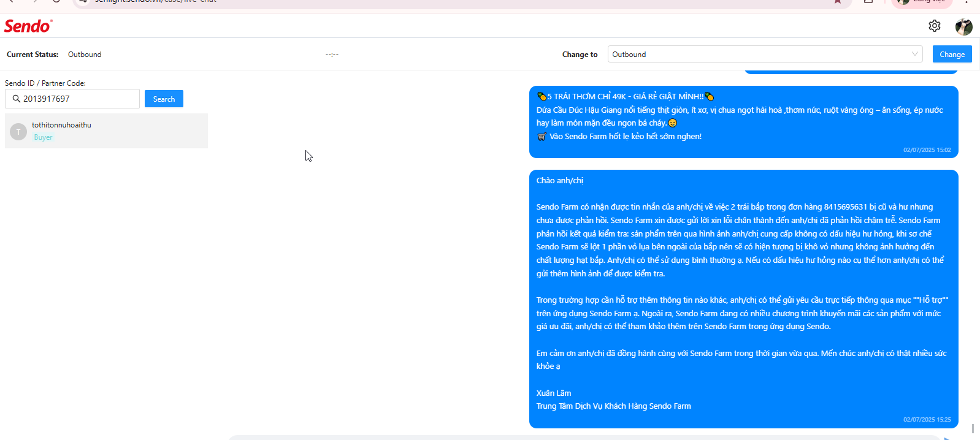Click the 02/07/2025 15:02 timestamp
The image size is (980, 440).
pos(927,150)
